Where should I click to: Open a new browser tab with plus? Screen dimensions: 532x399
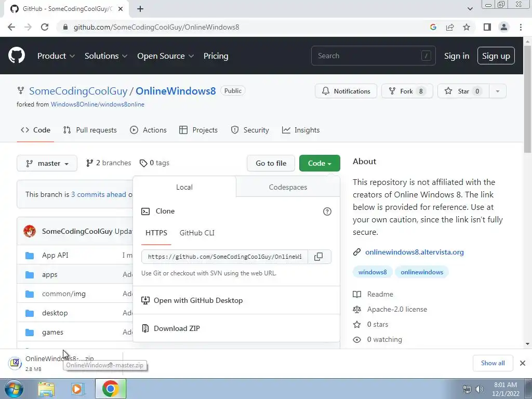pos(140,9)
